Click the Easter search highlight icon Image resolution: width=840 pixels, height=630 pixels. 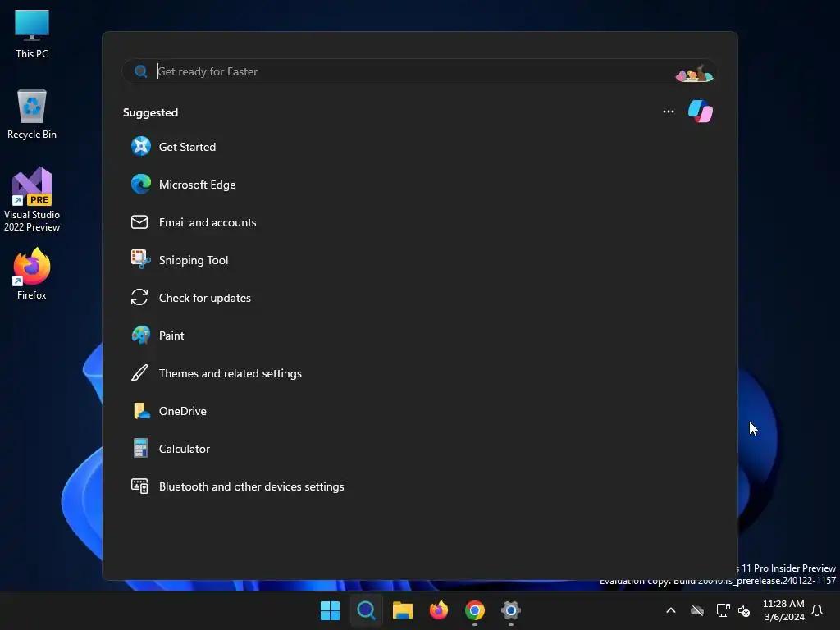694,73
